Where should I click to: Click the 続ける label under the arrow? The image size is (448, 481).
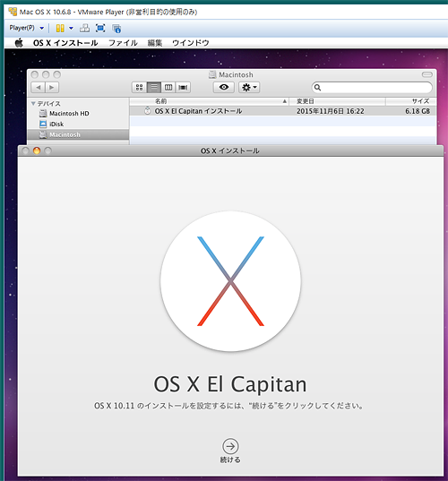[x=230, y=460]
